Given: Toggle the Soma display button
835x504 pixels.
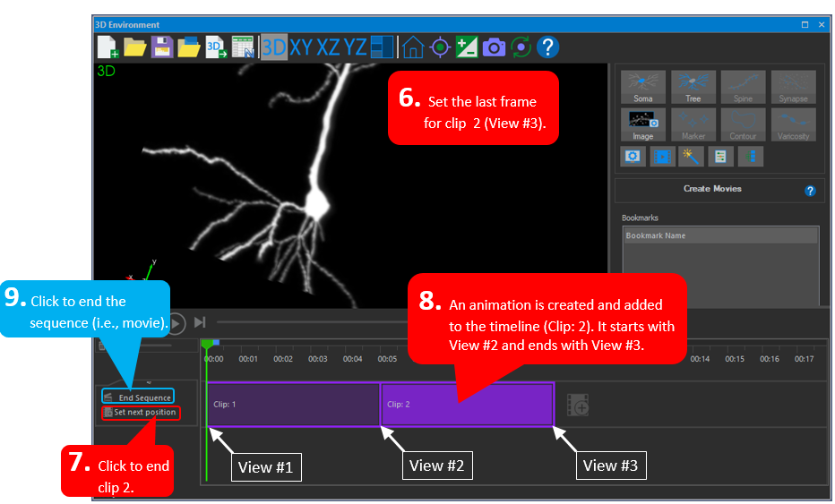Looking at the screenshot, I should pyautogui.click(x=642, y=87).
